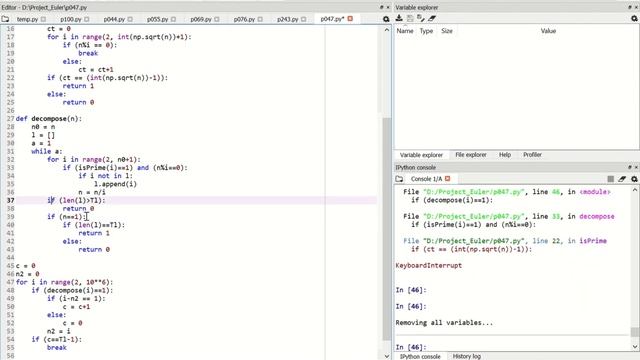
Task: Switch to the p100.py tab
Action: click(71, 19)
